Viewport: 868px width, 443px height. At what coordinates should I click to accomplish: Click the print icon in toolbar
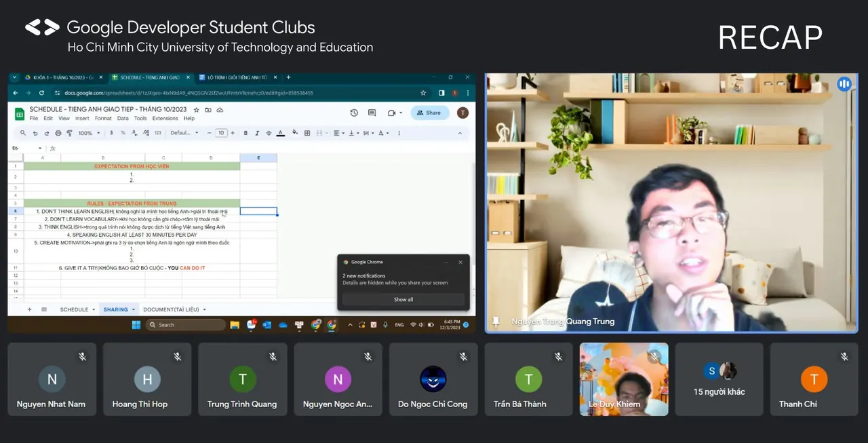pos(58,133)
